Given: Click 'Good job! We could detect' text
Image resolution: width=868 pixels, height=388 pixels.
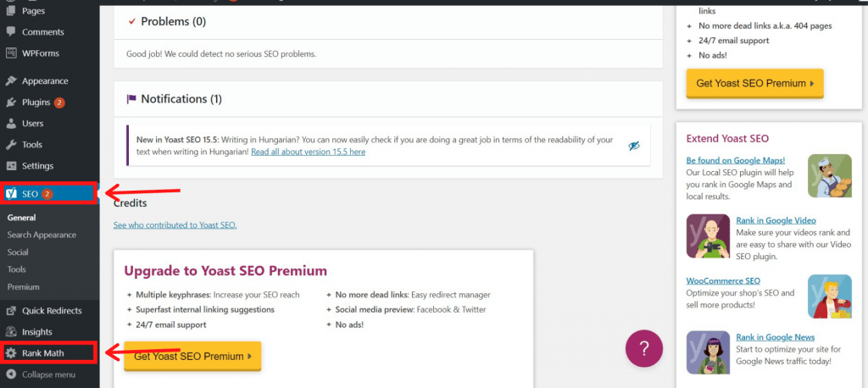Looking at the screenshot, I should [x=221, y=54].
